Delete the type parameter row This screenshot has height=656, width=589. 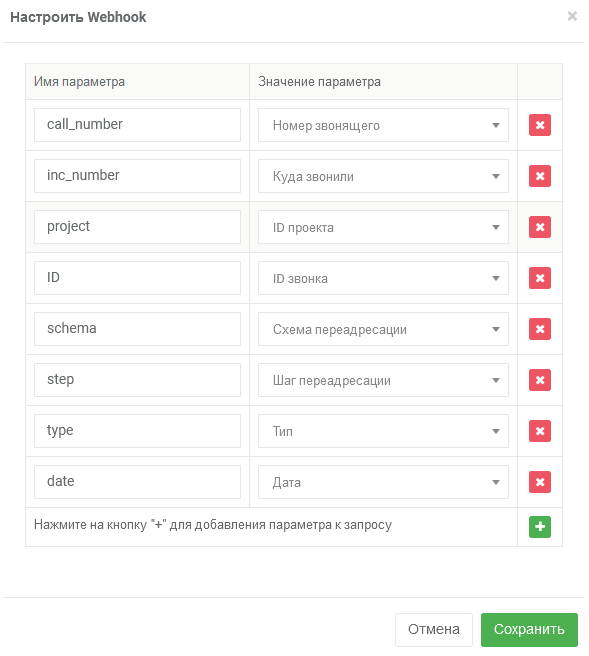(540, 431)
